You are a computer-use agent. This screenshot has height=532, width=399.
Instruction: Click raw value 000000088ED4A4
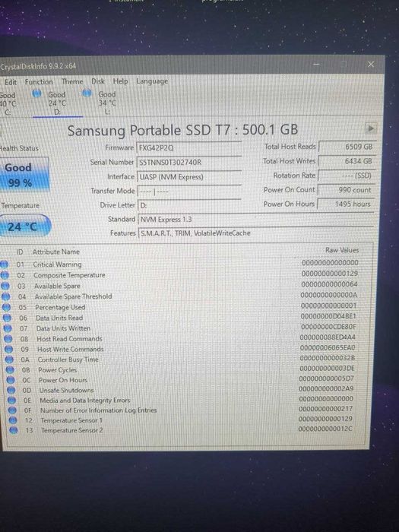click(328, 337)
